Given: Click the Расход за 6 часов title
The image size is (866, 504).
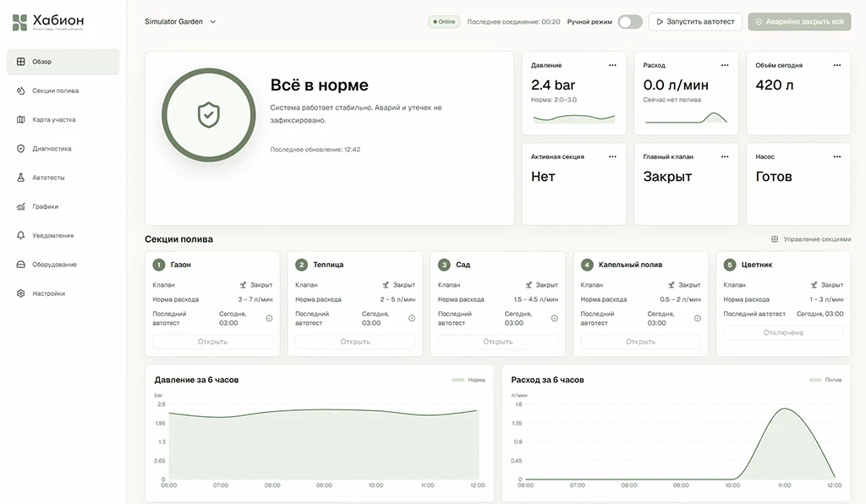Looking at the screenshot, I should [547, 380].
